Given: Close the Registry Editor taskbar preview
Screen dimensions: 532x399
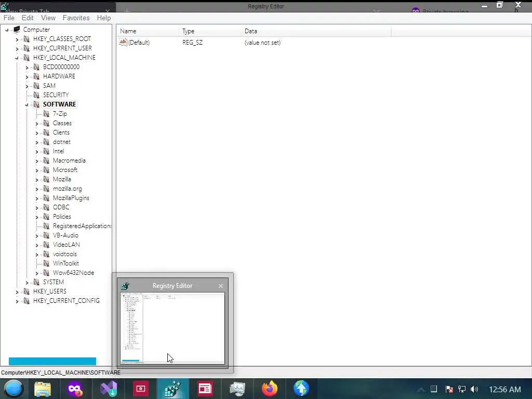Looking at the screenshot, I should (x=221, y=286).
